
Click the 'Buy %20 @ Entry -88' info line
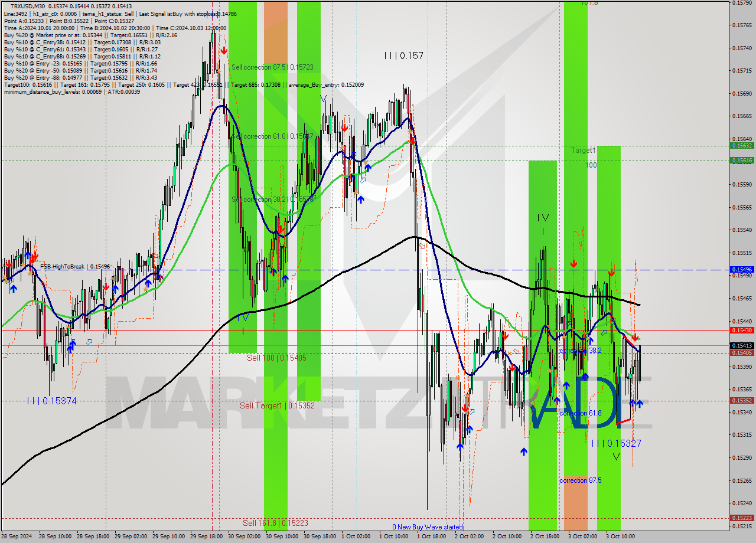(80, 77)
